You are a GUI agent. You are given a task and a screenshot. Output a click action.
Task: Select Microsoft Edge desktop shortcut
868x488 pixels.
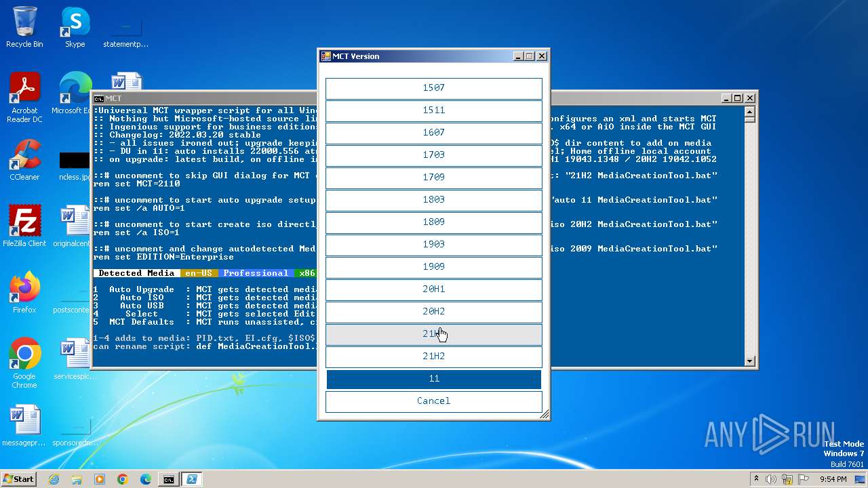75,94
